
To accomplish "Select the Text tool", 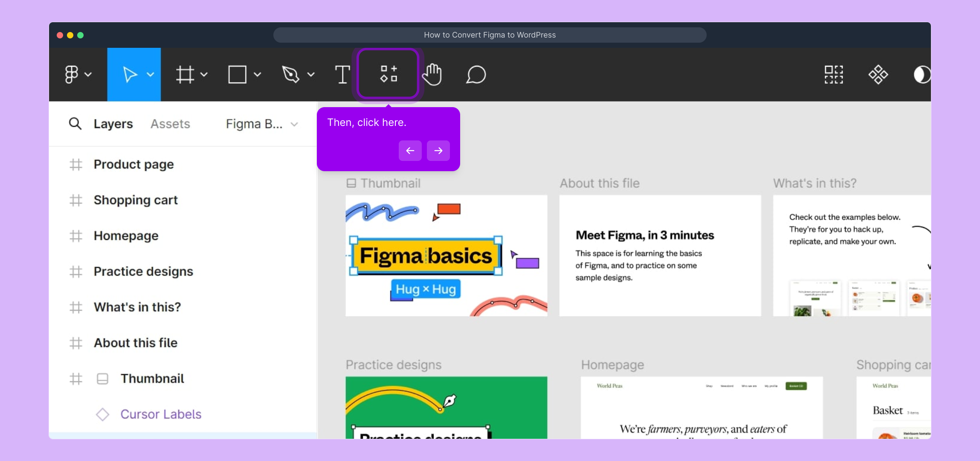I will click(x=342, y=74).
